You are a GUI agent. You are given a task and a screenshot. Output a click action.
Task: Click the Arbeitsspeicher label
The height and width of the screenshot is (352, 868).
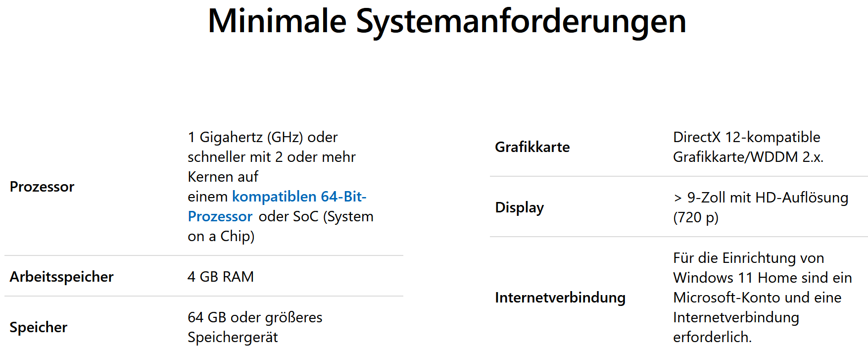61,277
